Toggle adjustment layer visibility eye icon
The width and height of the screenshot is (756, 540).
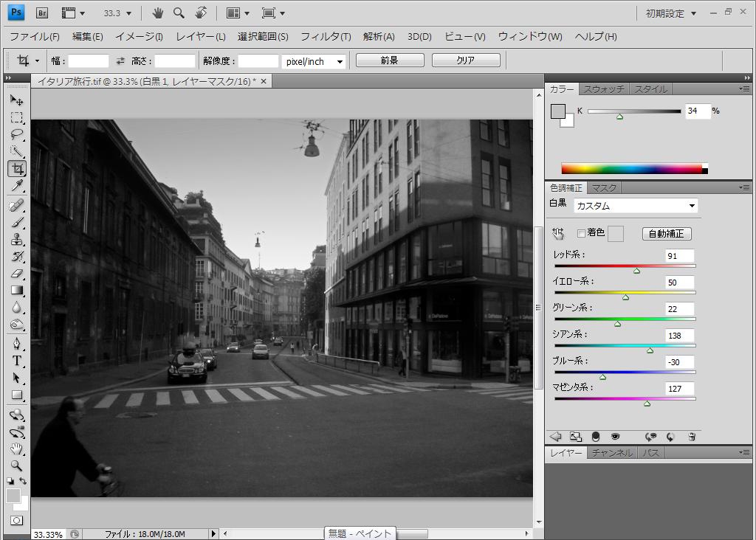pos(615,437)
